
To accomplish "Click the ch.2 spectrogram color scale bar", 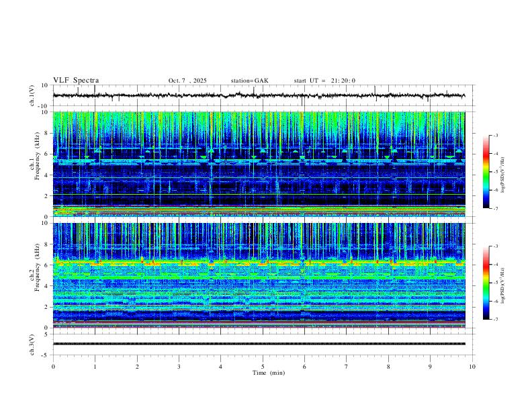I will coord(486,283).
